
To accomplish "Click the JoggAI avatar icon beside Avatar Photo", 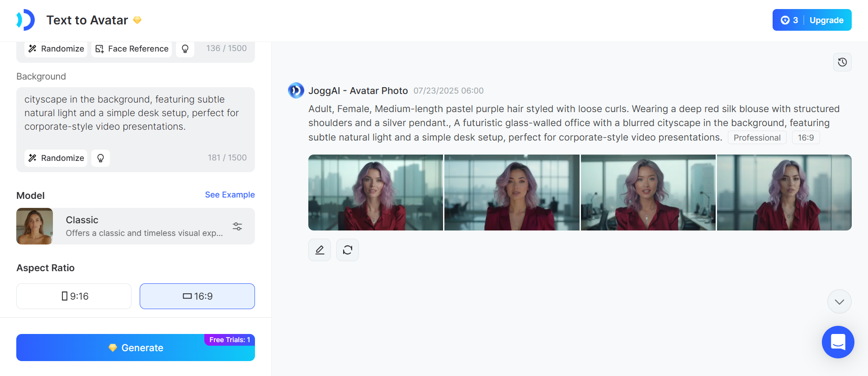I will (296, 90).
